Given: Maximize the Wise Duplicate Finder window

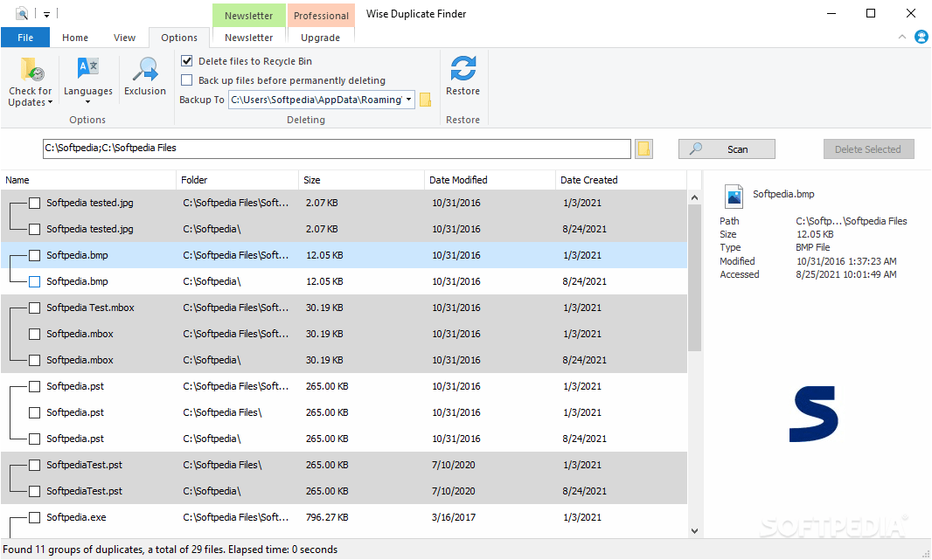Looking at the screenshot, I should 871,13.
